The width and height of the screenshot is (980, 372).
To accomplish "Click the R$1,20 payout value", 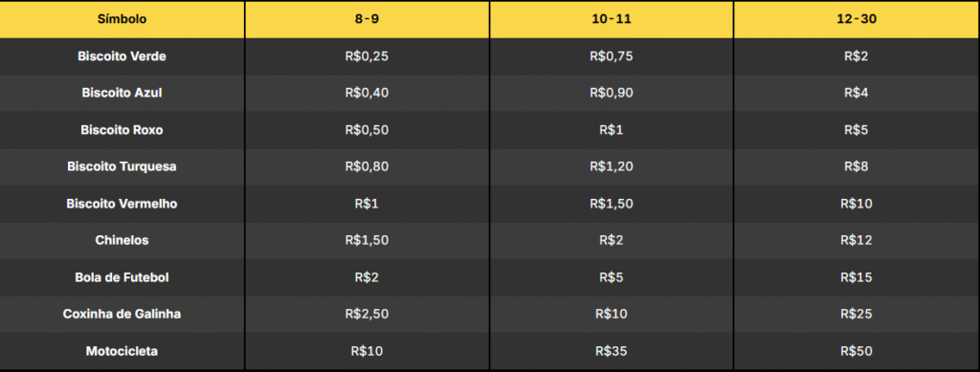I will [x=612, y=166].
